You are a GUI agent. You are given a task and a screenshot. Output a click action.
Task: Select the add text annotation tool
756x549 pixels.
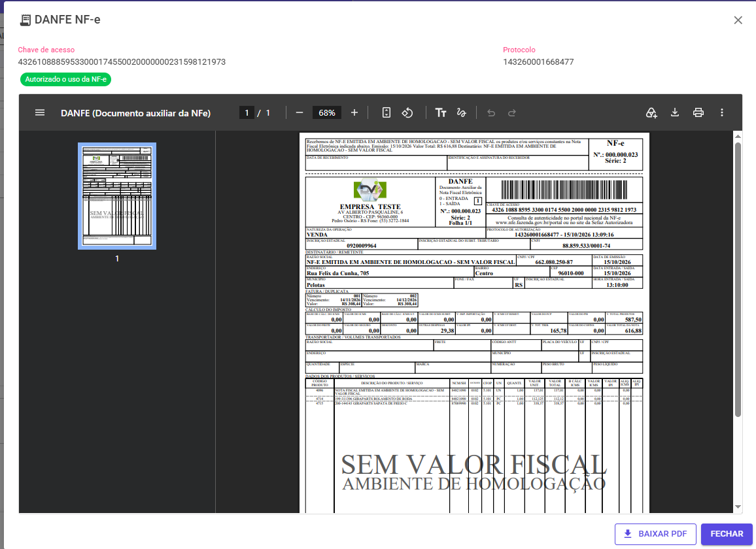pyautogui.click(x=441, y=113)
